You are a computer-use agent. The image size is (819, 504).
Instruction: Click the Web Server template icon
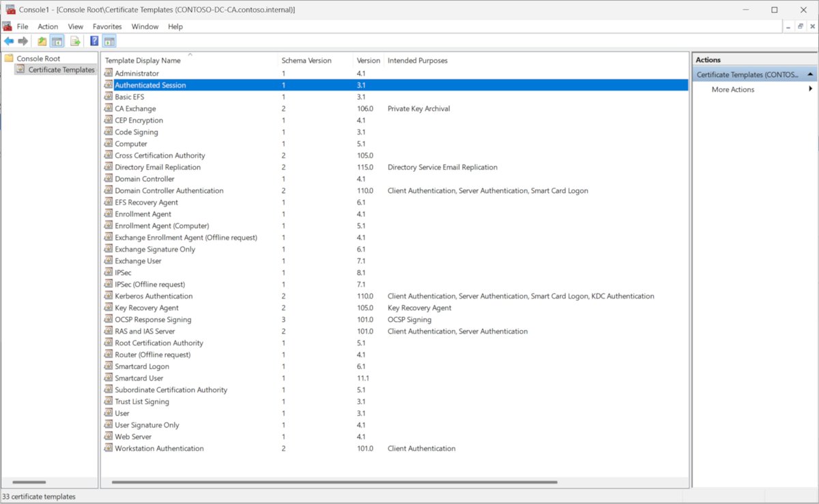[x=108, y=436]
